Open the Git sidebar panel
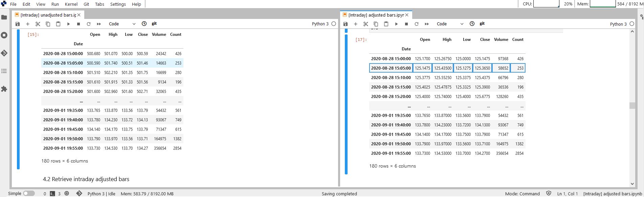This screenshot has width=644, height=197. tap(4, 53)
